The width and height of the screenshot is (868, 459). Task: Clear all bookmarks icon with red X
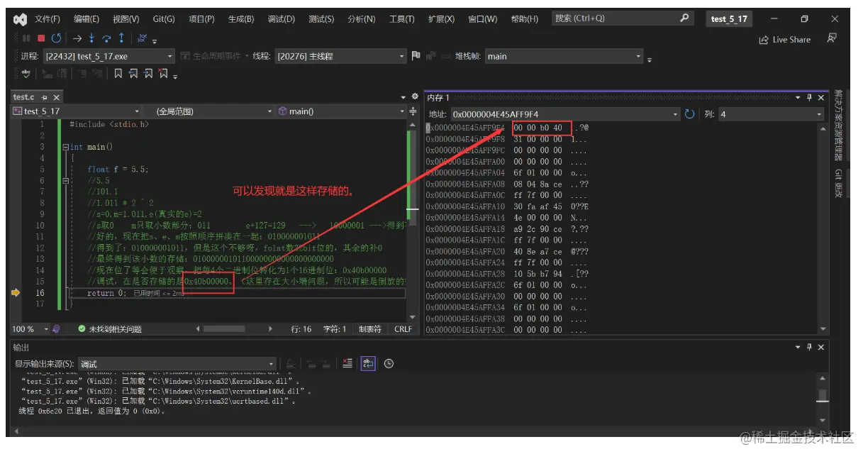click(163, 73)
